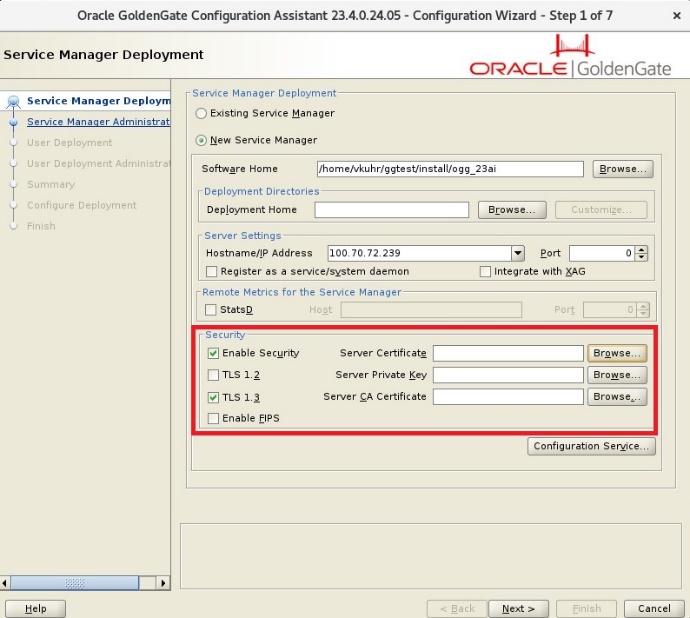Browse for Deployment Home directory
This screenshot has height=618, width=690.
pyautogui.click(x=512, y=210)
